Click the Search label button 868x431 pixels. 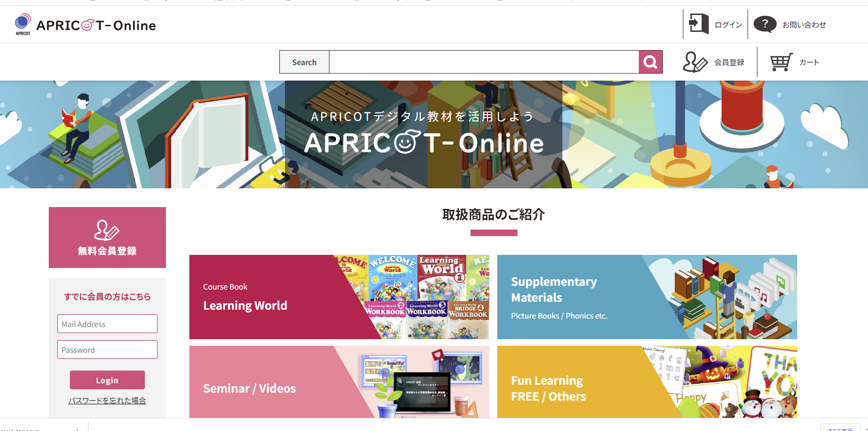pyautogui.click(x=304, y=62)
